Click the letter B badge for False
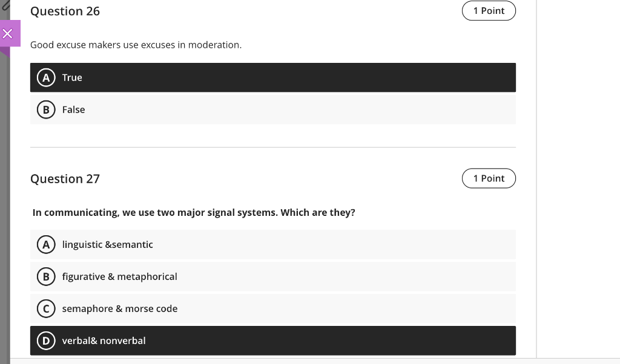The image size is (620, 364). (46, 109)
